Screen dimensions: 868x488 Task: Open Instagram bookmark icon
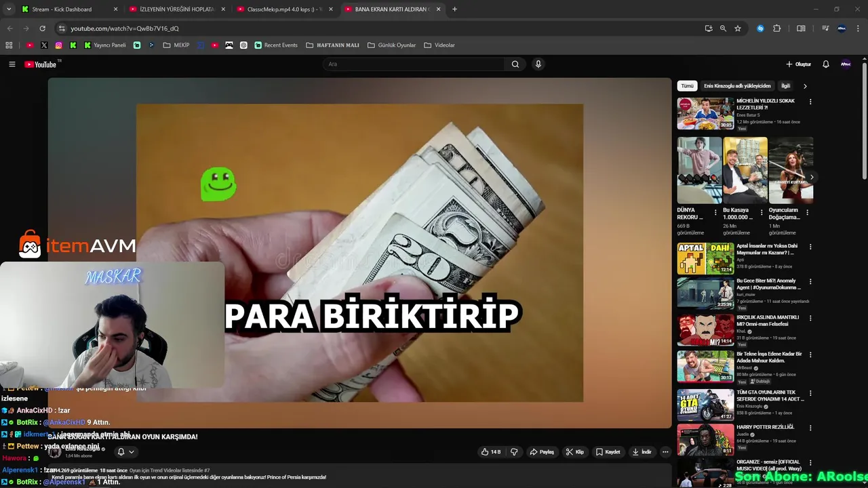[58, 45]
